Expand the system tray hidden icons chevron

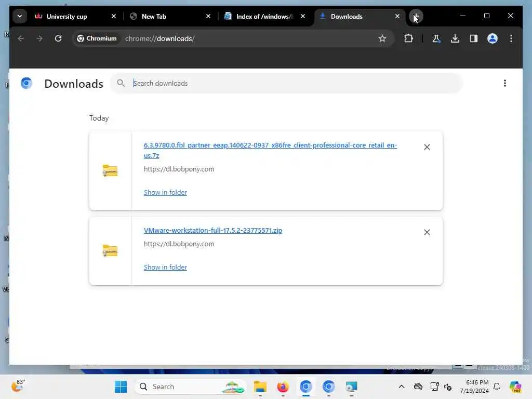click(402, 387)
